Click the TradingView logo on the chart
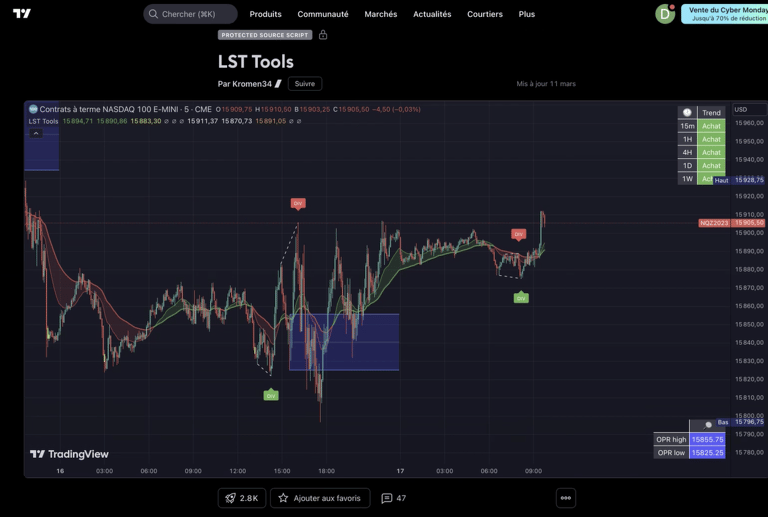 (x=69, y=454)
